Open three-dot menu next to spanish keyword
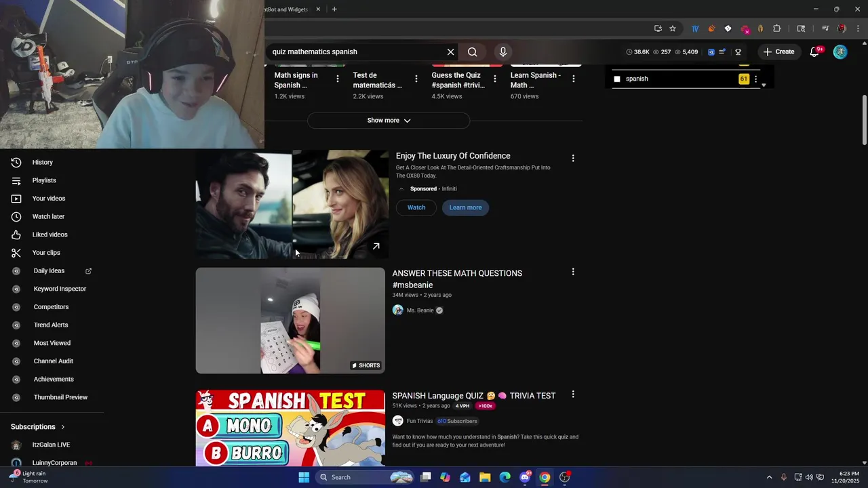Viewport: 868px width, 488px height. pyautogui.click(x=755, y=79)
